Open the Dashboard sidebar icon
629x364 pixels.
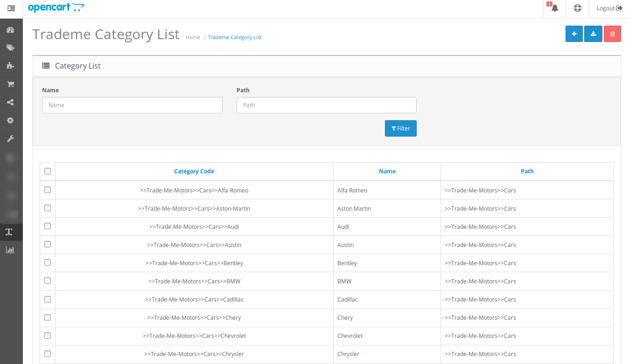click(10, 30)
